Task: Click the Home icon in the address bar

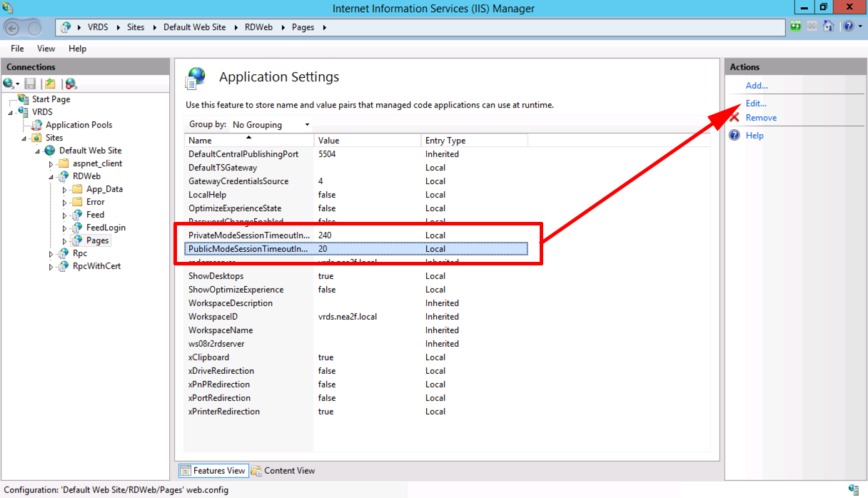Action: coord(827,26)
